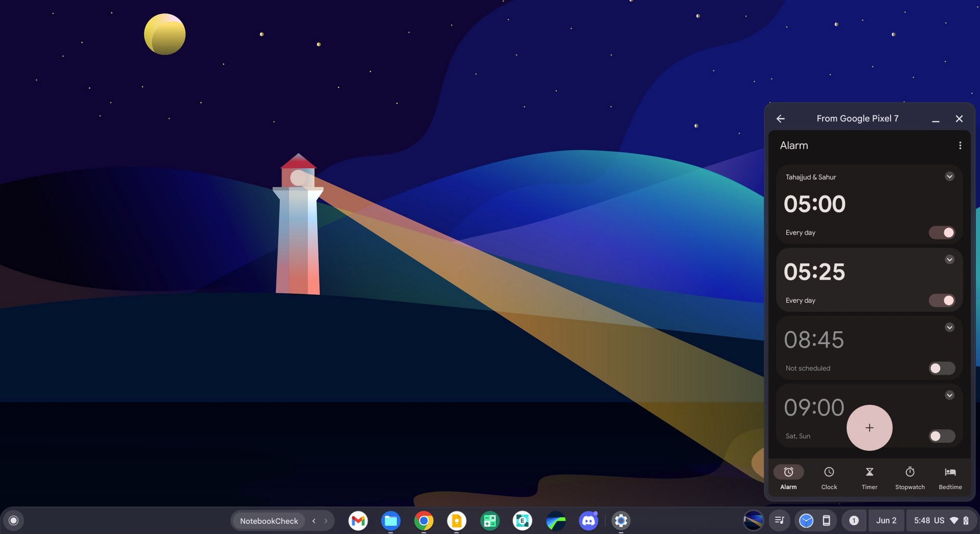Screen dimensions: 980x534
Task: Open the Bedtime icon in navigation
Action: coord(950,477)
